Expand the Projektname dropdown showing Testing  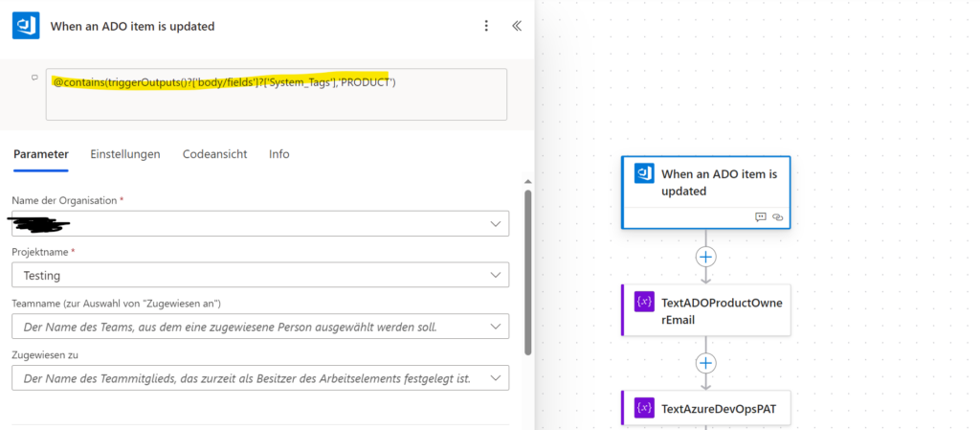(x=496, y=275)
